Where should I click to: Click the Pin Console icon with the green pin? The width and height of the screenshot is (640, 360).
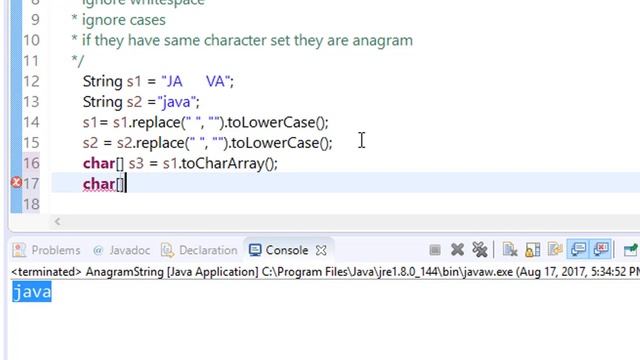(x=631, y=249)
